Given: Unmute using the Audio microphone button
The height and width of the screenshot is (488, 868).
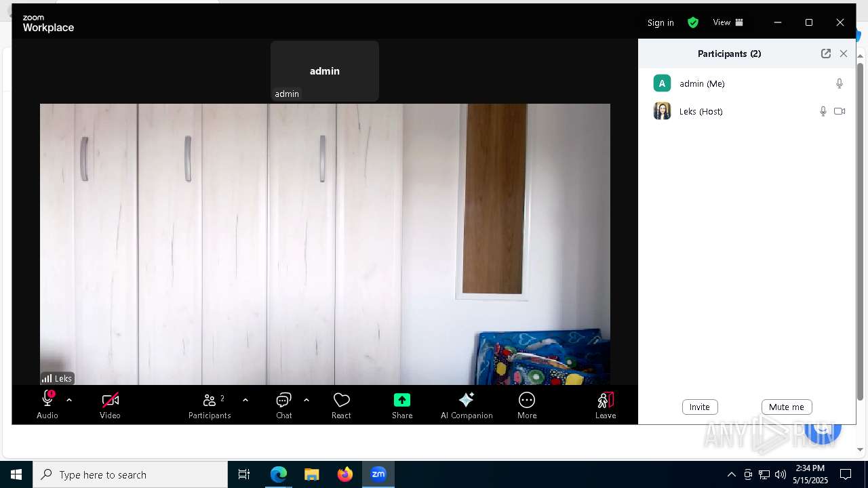Looking at the screenshot, I should (47, 405).
